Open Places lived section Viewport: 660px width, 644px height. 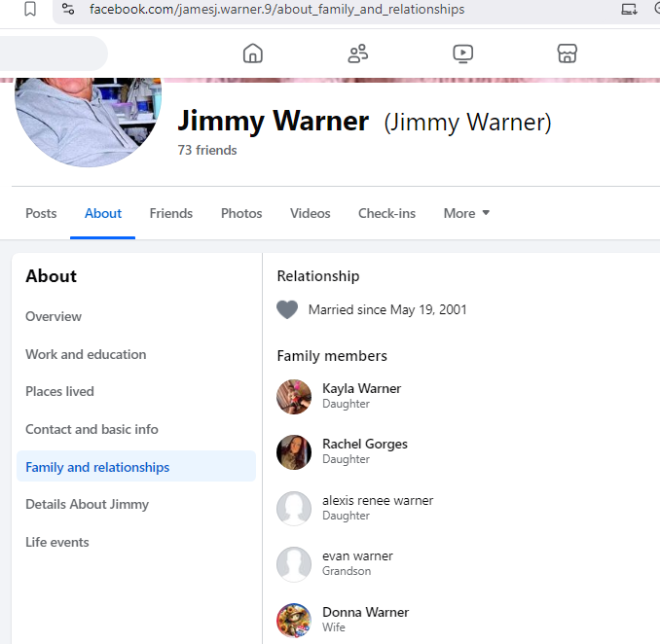tap(59, 391)
